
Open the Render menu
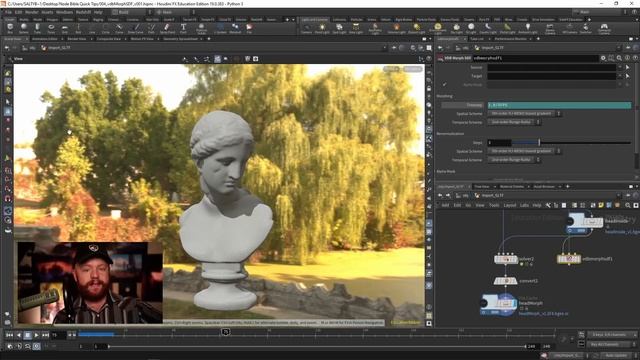click(31, 12)
